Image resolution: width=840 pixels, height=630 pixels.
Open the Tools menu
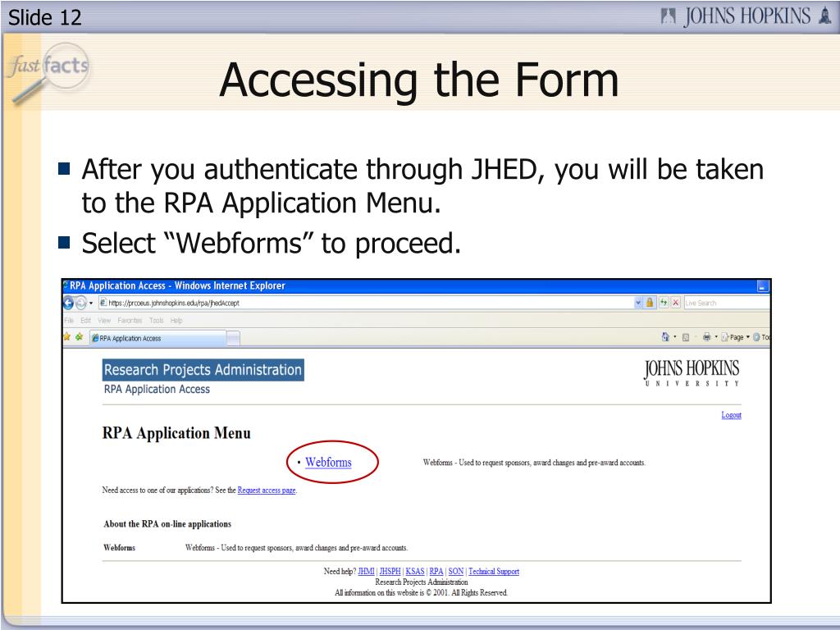[x=157, y=321]
